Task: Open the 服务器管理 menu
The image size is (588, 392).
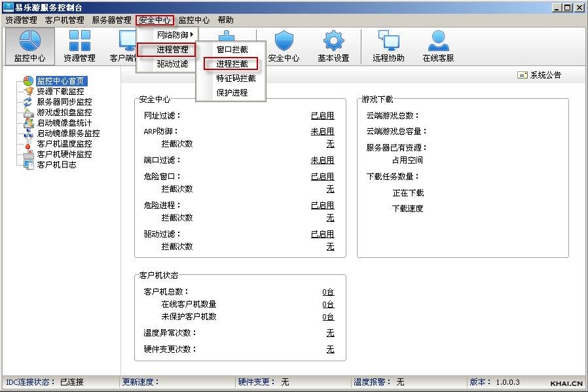Action: pyautogui.click(x=111, y=20)
